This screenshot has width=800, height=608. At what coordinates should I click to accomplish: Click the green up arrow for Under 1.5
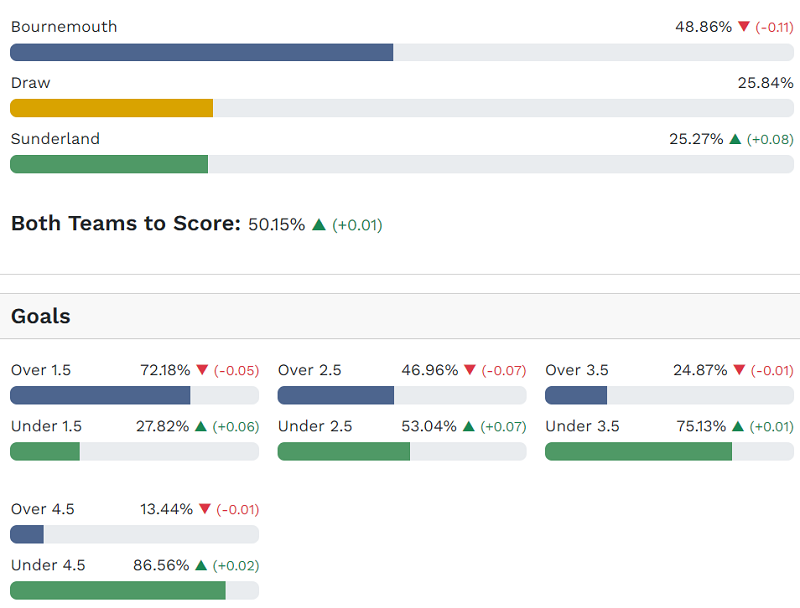pos(201,426)
